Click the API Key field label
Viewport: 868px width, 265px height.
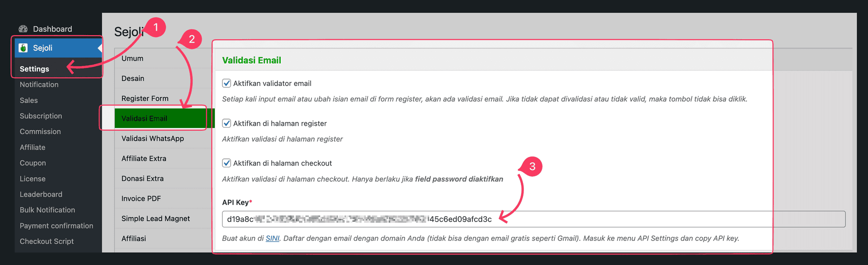click(237, 202)
